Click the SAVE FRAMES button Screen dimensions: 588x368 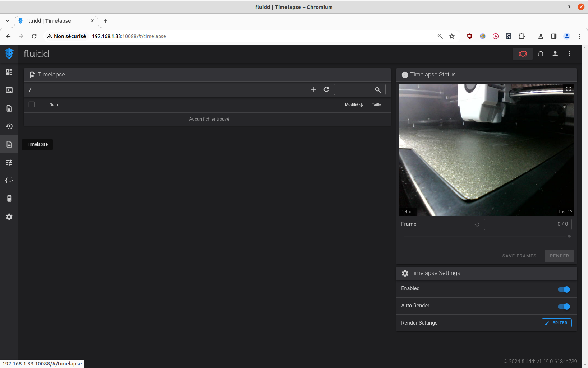(x=519, y=256)
